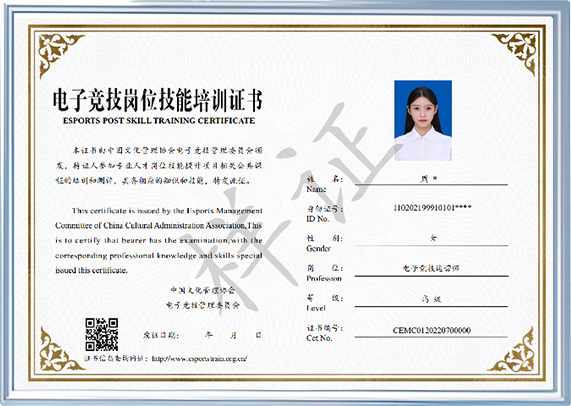The width and height of the screenshot is (571, 406).
Task: Click the ID number 110202199910101****
Action: coord(432,208)
